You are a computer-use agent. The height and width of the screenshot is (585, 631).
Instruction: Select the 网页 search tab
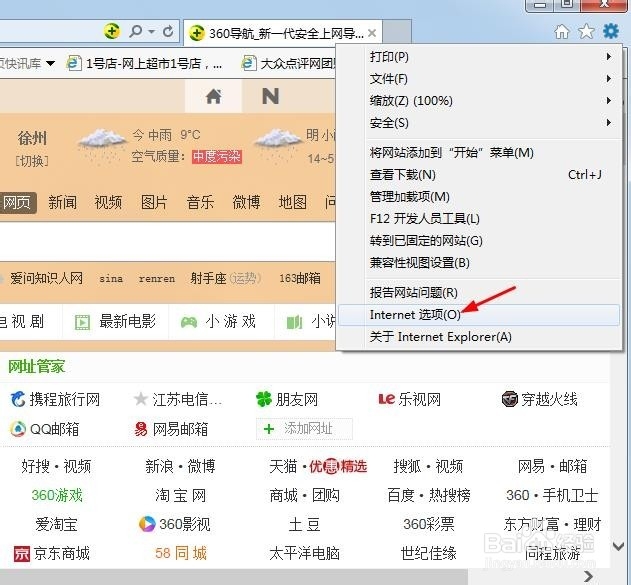[17, 202]
